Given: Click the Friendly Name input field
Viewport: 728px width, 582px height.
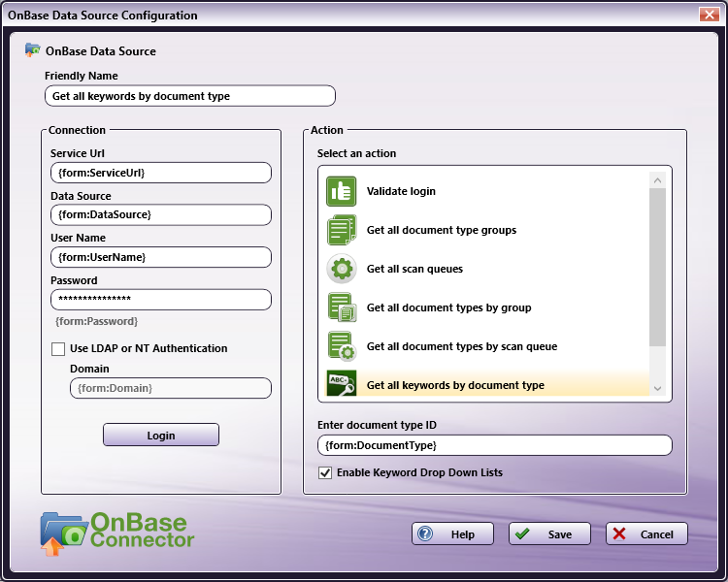Looking at the screenshot, I should [x=190, y=96].
